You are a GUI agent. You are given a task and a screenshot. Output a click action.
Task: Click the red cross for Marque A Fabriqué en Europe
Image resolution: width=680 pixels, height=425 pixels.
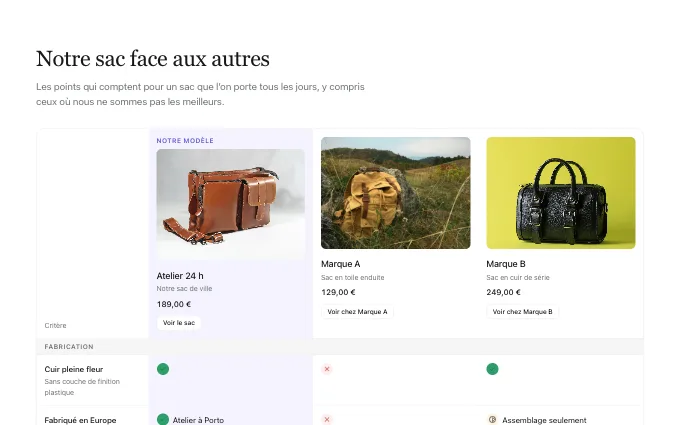coord(327,419)
